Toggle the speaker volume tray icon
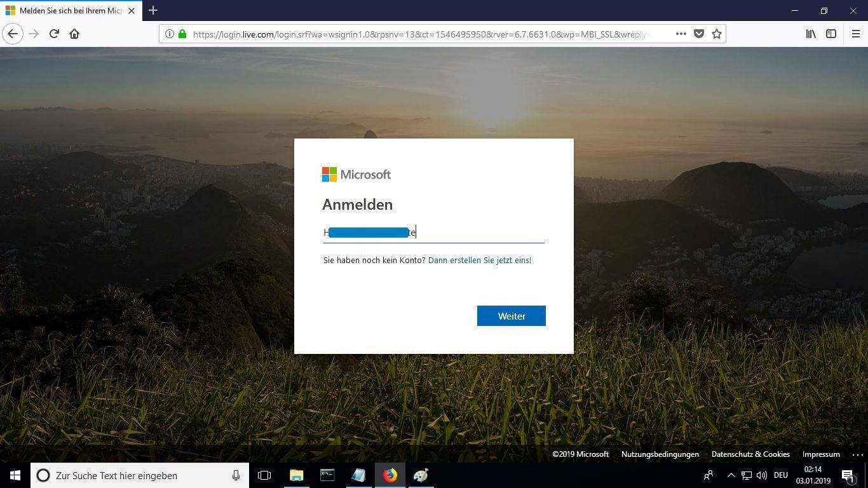The image size is (868, 488). [761, 475]
